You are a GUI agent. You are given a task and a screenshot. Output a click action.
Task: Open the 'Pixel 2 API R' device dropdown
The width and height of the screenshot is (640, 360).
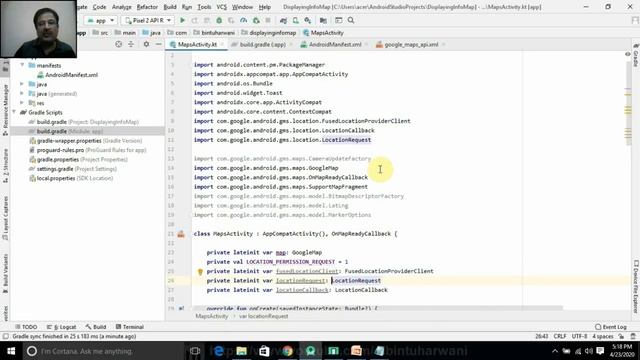tap(148, 20)
